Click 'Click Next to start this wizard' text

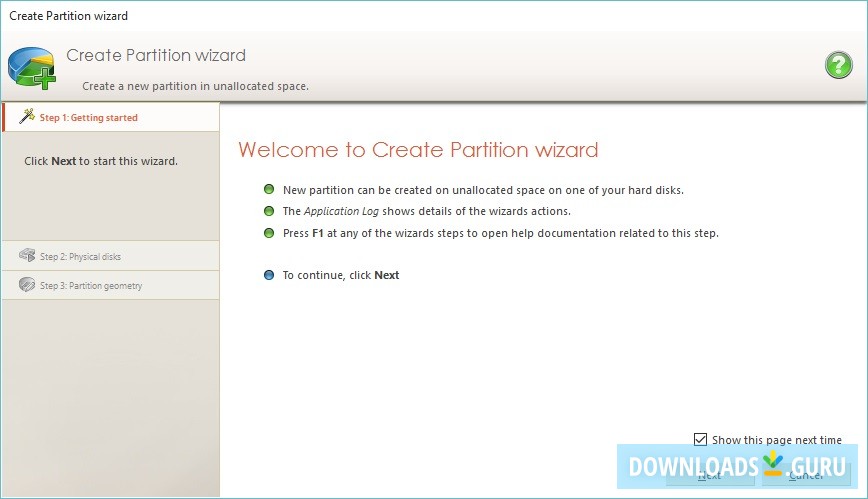(101, 161)
